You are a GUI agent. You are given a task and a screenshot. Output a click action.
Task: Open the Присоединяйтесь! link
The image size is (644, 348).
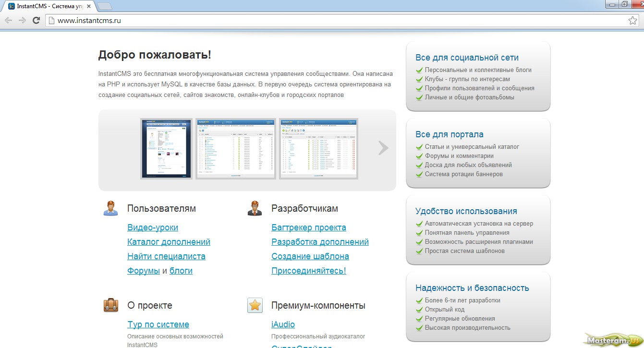click(309, 271)
